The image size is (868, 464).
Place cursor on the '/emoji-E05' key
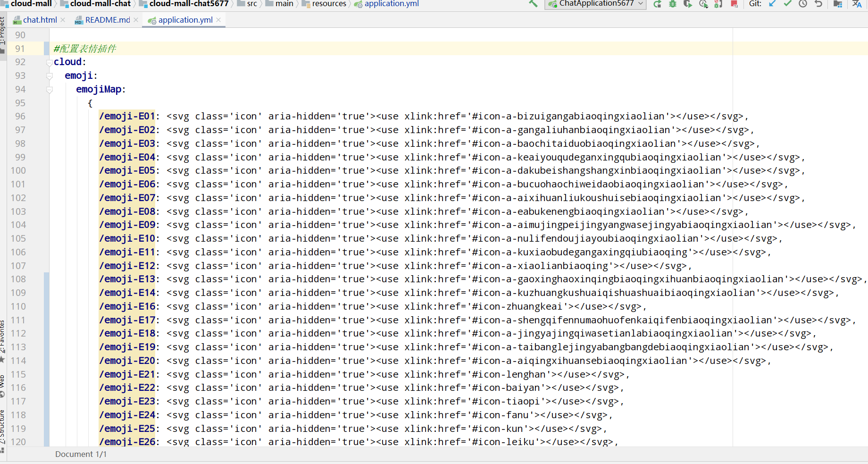coord(127,170)
